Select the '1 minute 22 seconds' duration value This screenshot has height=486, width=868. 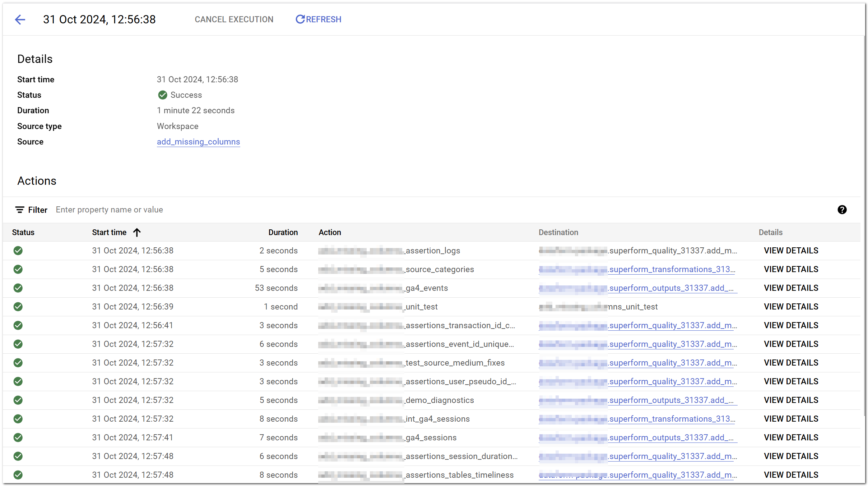pos(196,110)
